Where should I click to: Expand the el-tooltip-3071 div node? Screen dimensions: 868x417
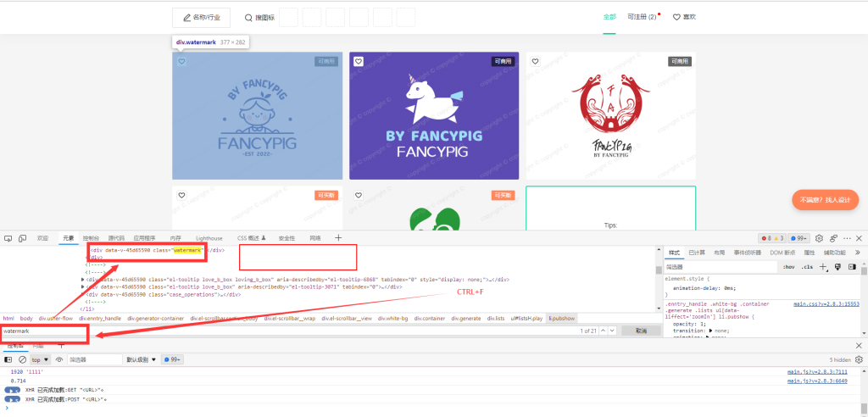pos(83,286)
